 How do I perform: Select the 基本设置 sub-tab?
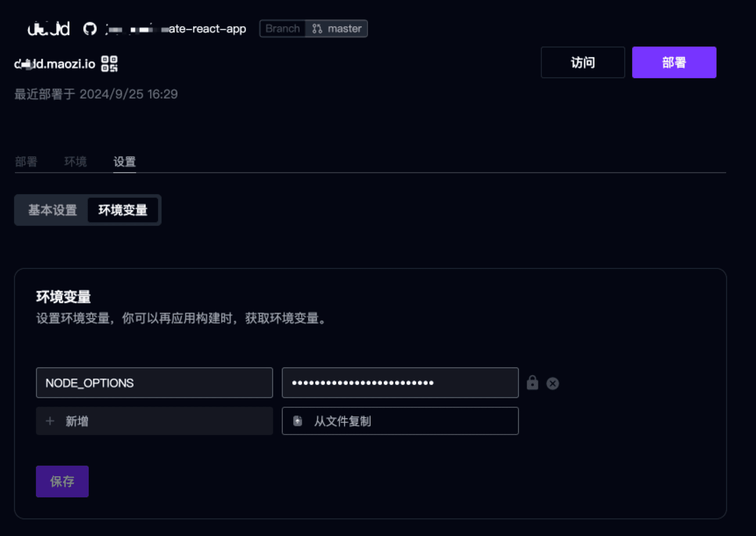pos(53,210)
